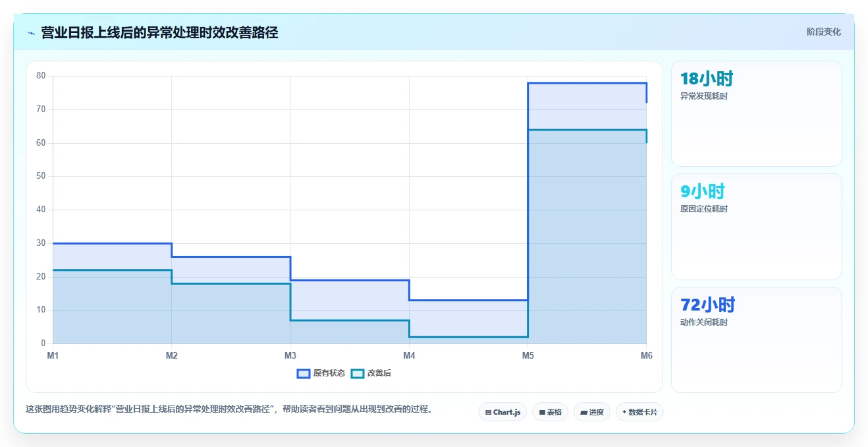Image resolution: width=868 pixels, height=447 pixels.
Task: Click the icon in the Chart.js chip
Action: tap(488, 412)
